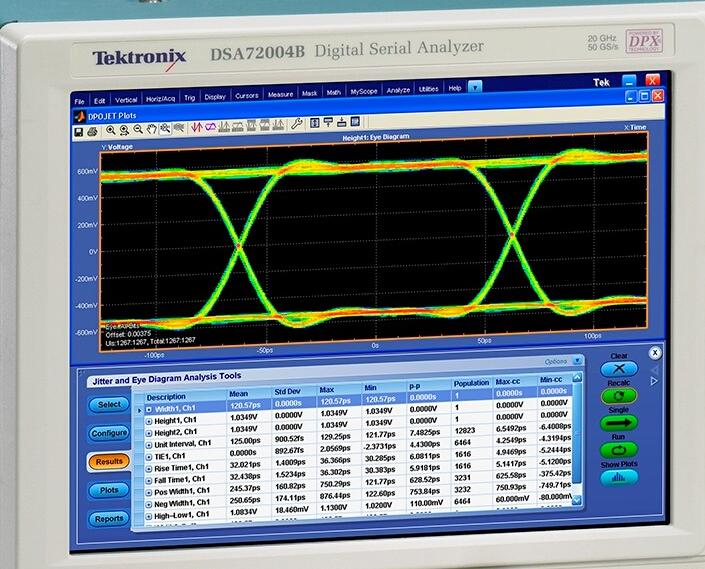Click the Show Plots icon

pos(618,478)
